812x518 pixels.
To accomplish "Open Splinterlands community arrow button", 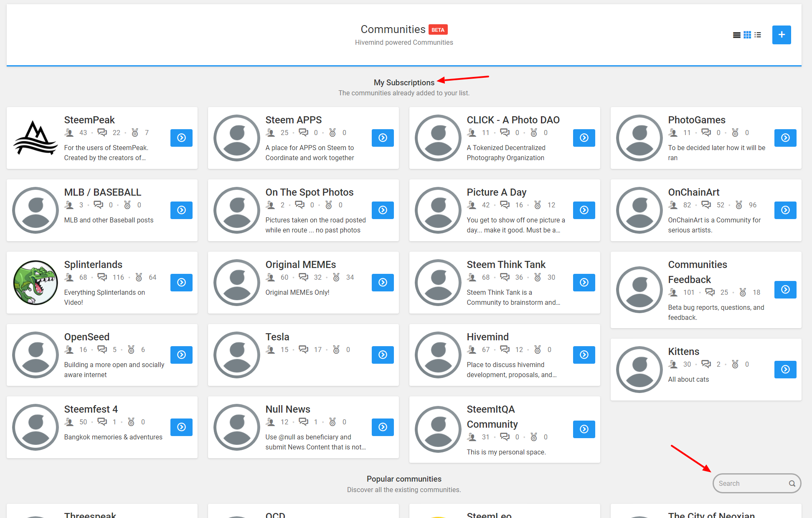I will 181,283.
